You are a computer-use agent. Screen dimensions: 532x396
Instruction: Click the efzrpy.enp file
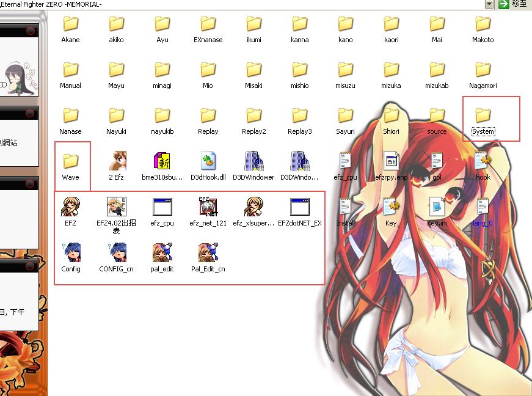[x=391, y=161]
